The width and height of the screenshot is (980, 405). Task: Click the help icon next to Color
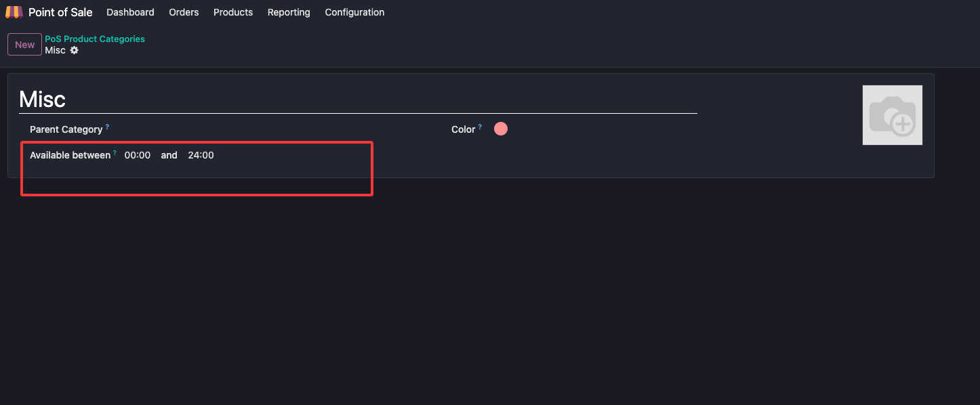click(x=480, y=127)
